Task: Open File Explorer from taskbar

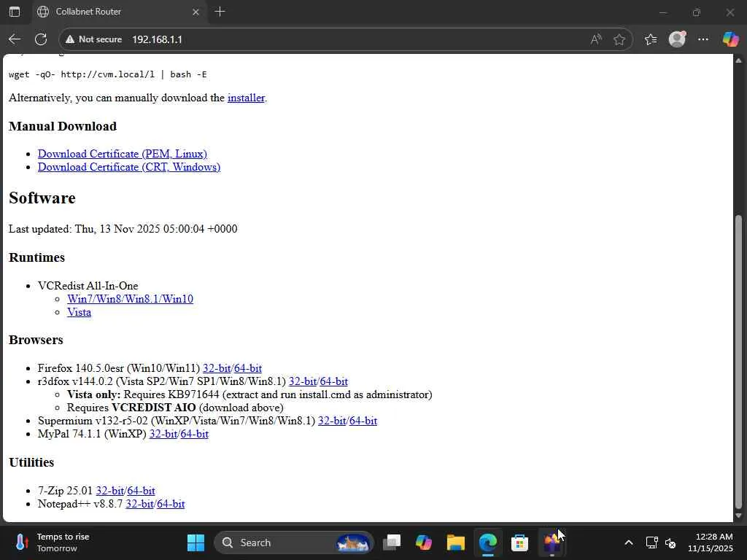Action: tap(455, 542)
